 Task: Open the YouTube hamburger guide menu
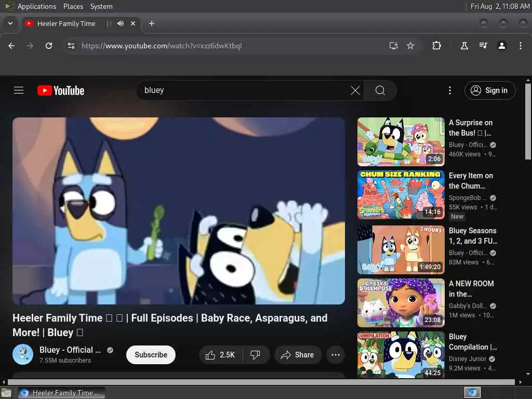point(19,90)
